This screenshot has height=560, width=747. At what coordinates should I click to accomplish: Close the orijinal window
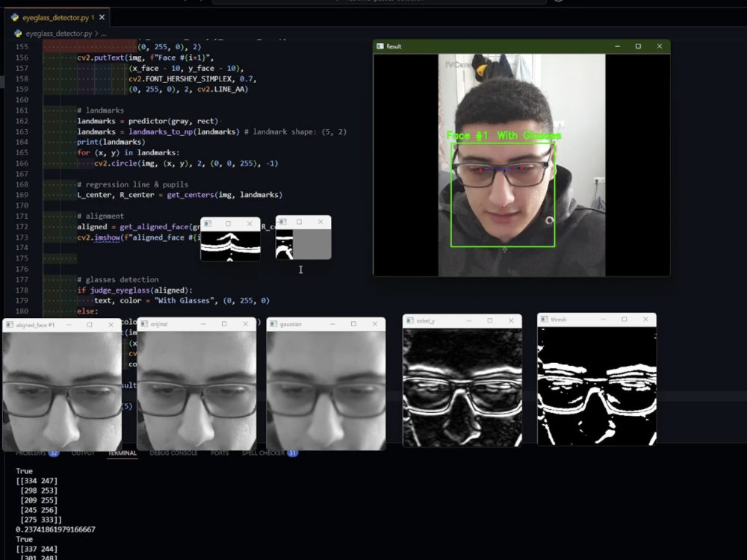(245, 324)
